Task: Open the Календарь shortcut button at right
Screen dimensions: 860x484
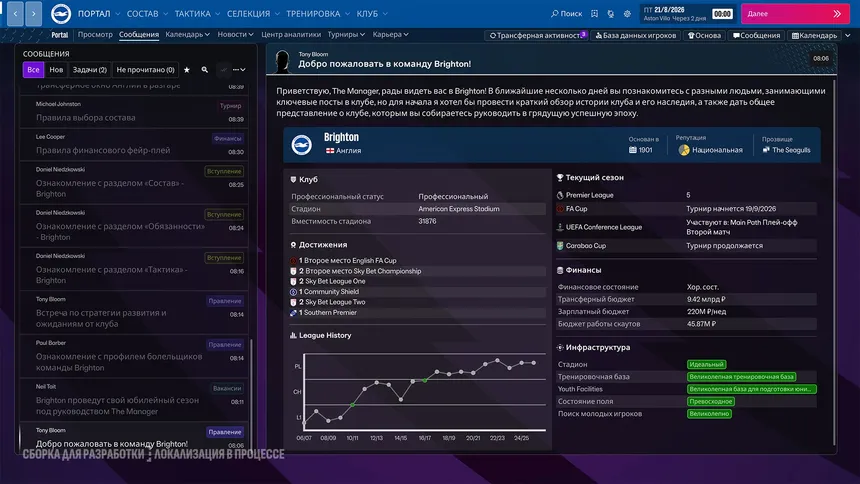Action: 814,35
